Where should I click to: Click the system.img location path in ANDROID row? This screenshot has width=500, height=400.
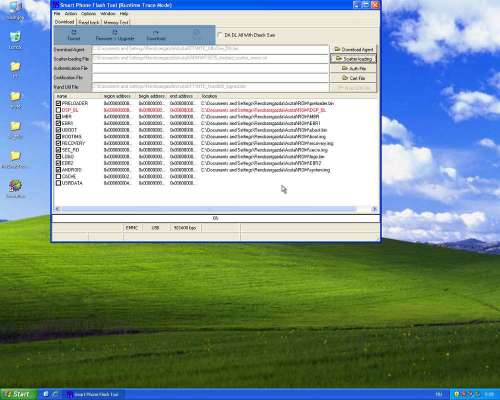[x=266, y=170]
